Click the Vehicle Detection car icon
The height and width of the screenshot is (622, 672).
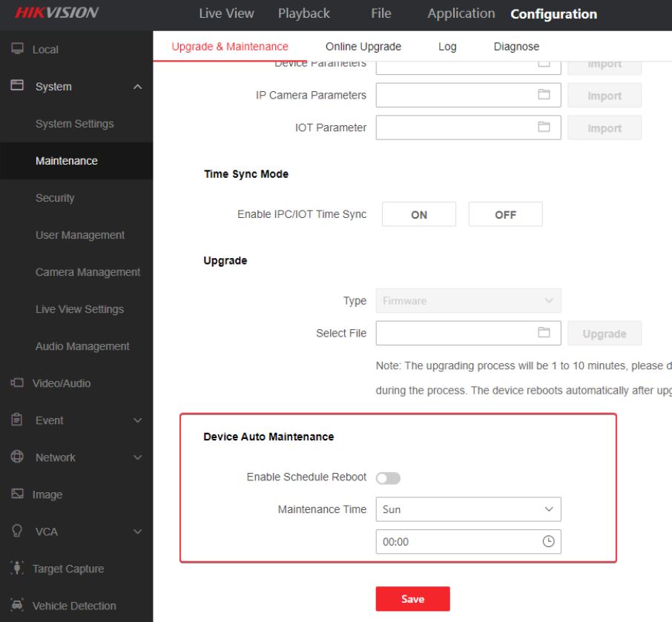tap(17, 605)
